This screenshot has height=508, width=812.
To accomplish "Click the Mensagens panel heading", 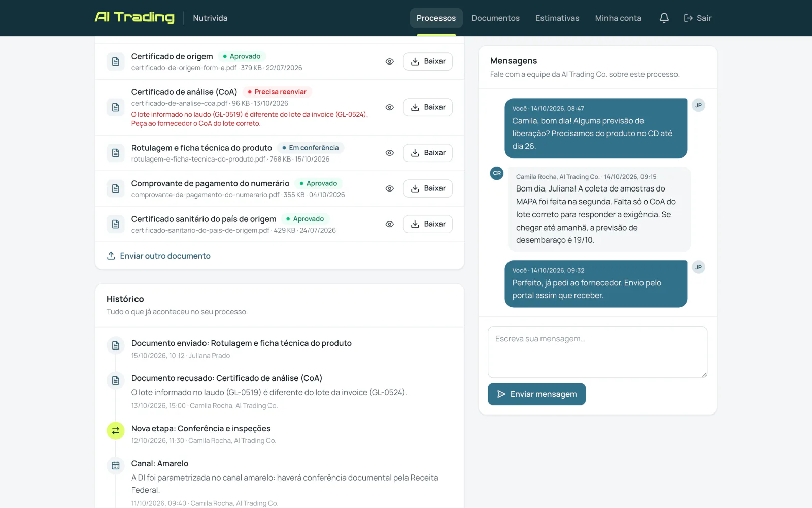I will click(514, 61).
